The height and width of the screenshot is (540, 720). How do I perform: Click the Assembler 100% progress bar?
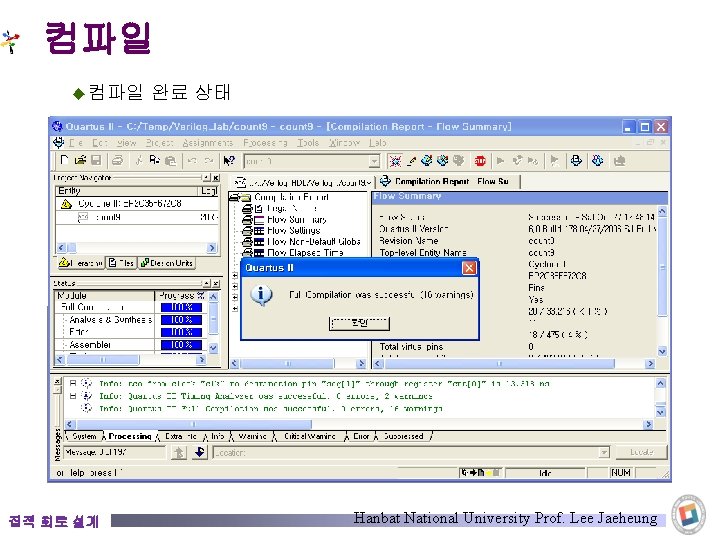[x=181, y=344]
